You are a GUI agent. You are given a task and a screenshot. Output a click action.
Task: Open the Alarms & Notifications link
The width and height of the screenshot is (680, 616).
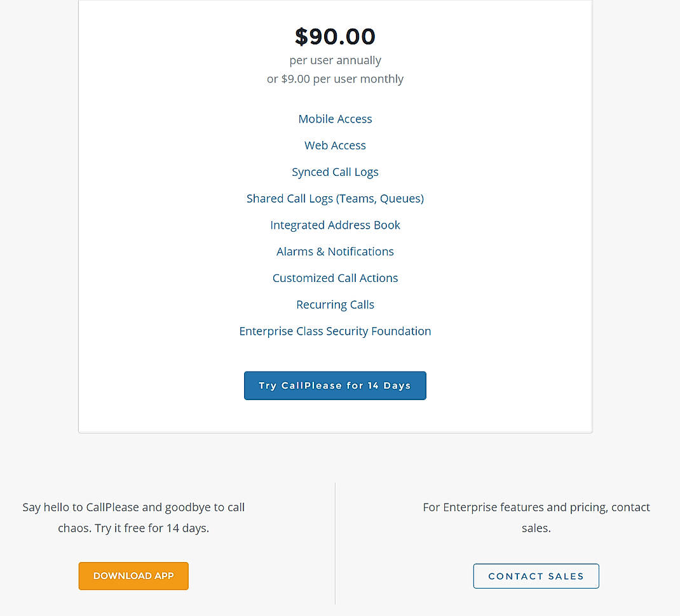pyautogui.click(x=335, y=251)
